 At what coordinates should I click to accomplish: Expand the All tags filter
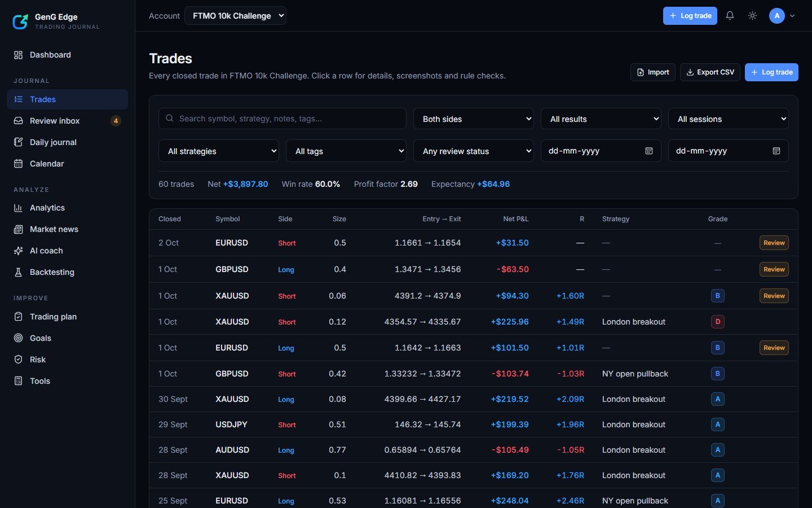coord(346,151)
